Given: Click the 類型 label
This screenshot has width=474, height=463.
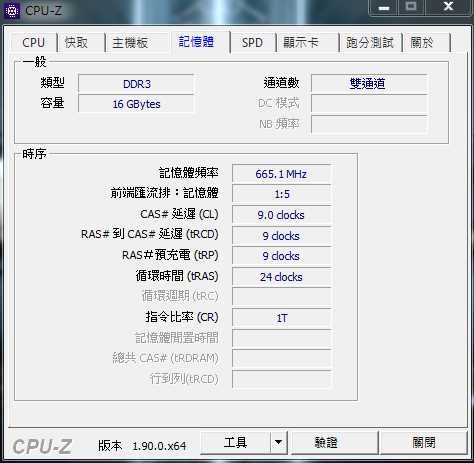Looking at the screenshot, I should tap(52, 83).
